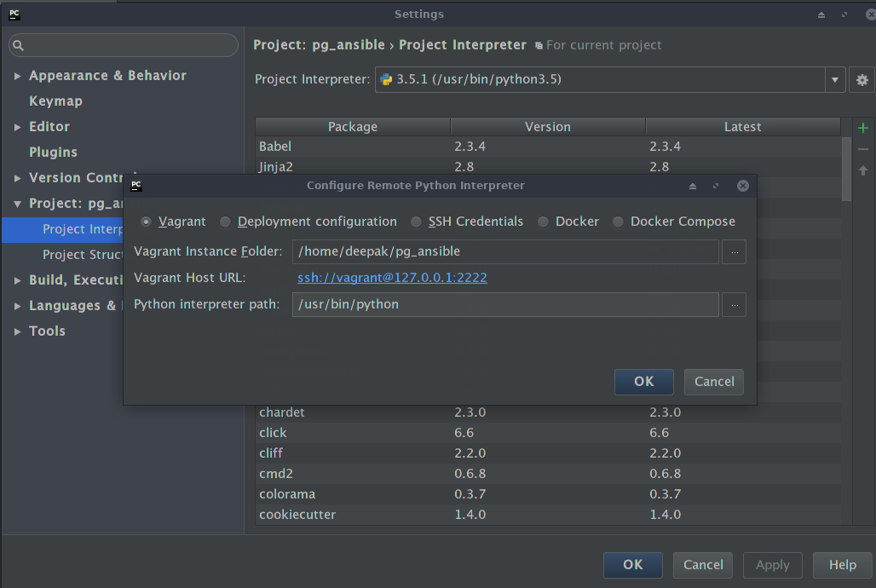Click the search magnifier in the settings search box
The height and width of the screenshot is (588, 876).
17,44
